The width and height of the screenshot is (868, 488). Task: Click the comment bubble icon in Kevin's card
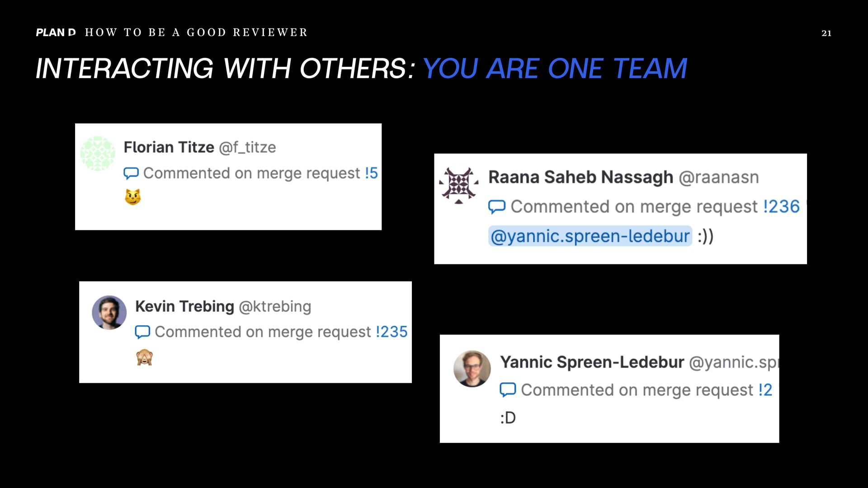coord(142,332)
